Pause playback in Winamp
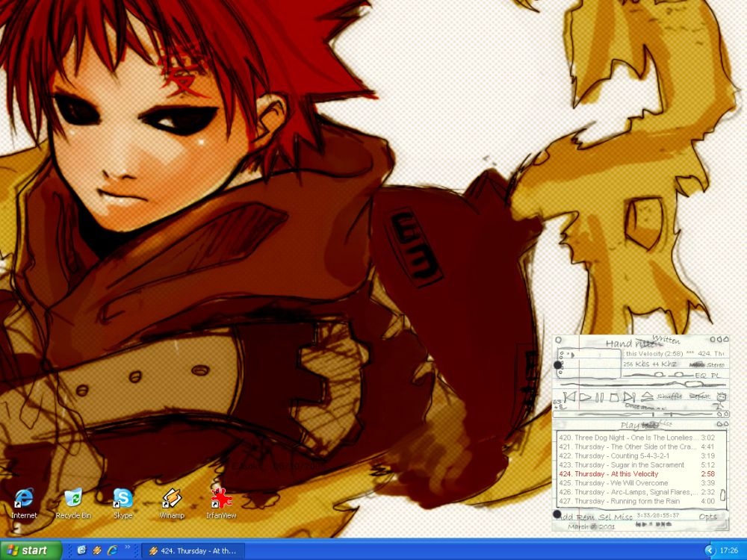Viewport: 747px width, 560px height. pos(600,397)
